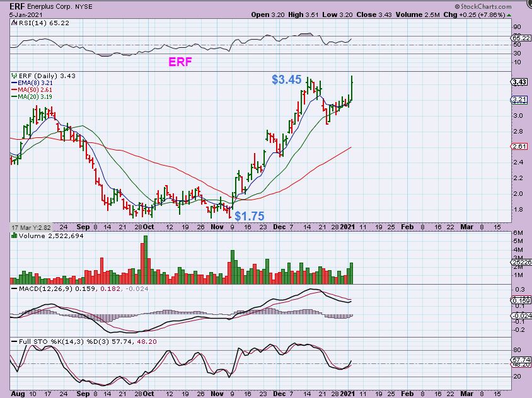The width and height of the screenshot is (532, 398).
Task: Click the date '5-Jan-2021'
Action: (26, 15)
